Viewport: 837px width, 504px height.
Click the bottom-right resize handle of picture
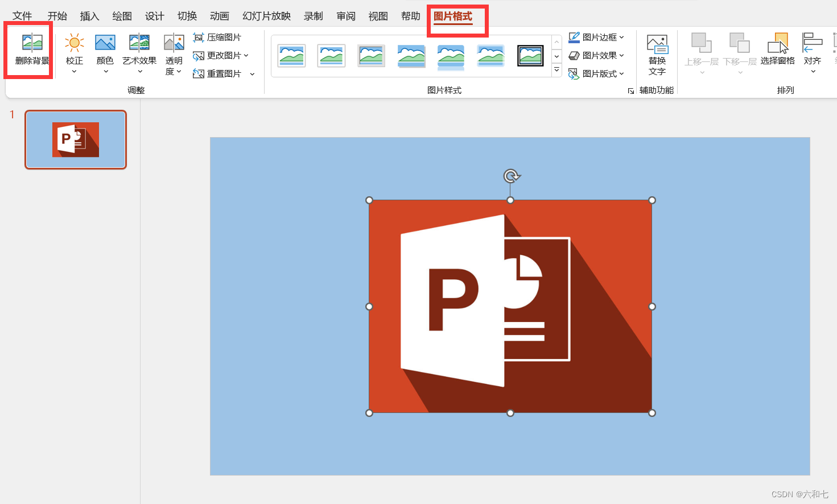point(652,413)
